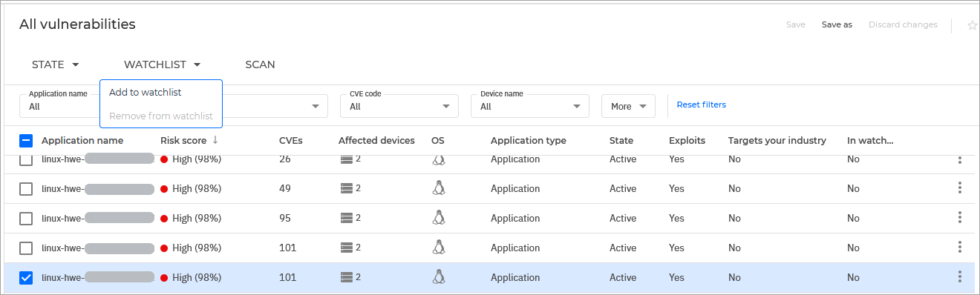Click the affected devices icon in the 49 CVEs row
The width and height of the screenshot is (980, 295).
pos(346,188)
